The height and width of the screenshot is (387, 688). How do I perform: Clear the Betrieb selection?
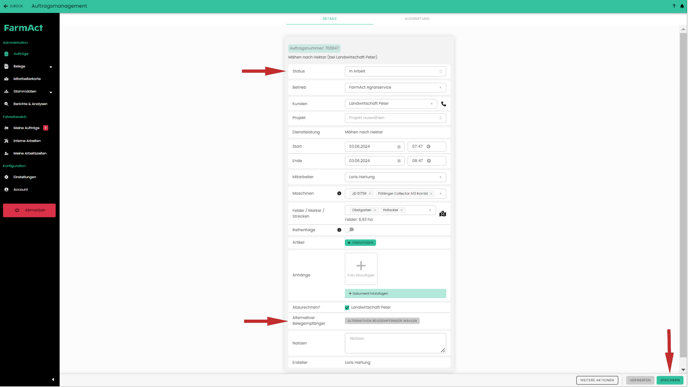pyautogui.click(x=441, y=88)
